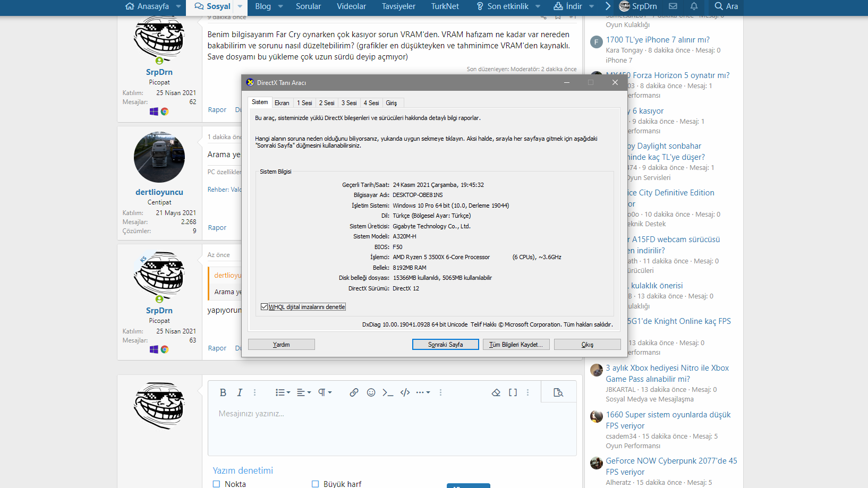Open the three-dot options after the Italic icon

click(255, 392)
